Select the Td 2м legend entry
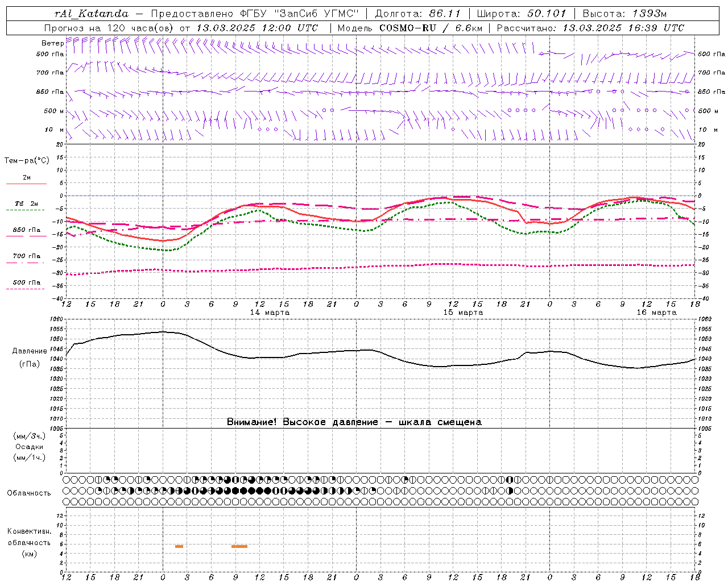Viewport: 728px width, 582px height. (27, 203)
